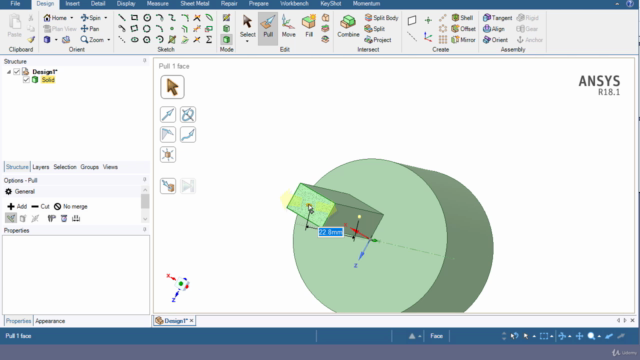The width and height of the screenshot is (640, 360).
Task: Open the File menu
Action: click(x=15, y=4)
